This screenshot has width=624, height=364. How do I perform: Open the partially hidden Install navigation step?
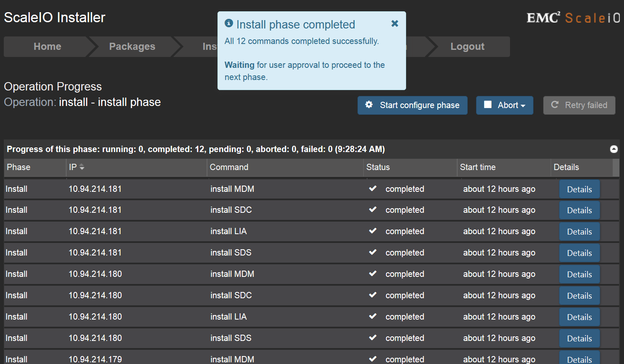coord(209,46)
